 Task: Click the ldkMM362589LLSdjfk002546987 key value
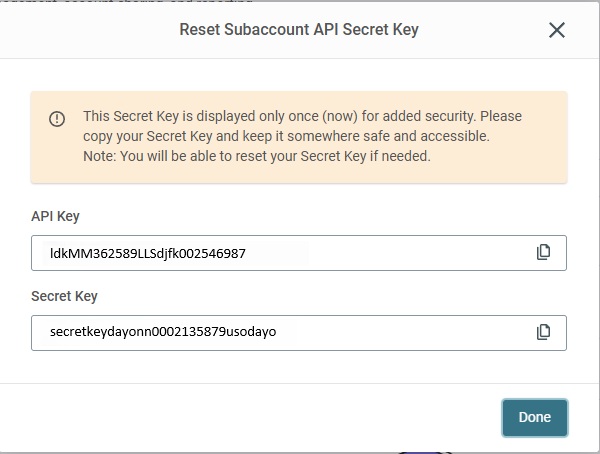click(148, 254)
